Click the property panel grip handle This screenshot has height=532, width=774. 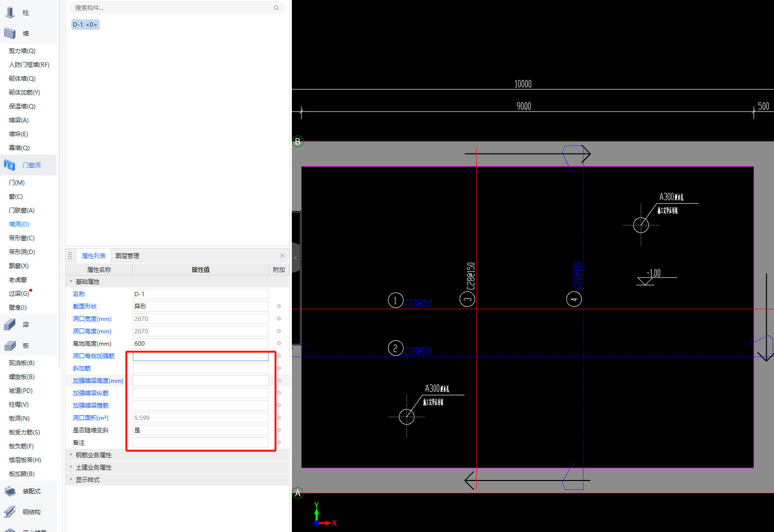pos(70,256)
